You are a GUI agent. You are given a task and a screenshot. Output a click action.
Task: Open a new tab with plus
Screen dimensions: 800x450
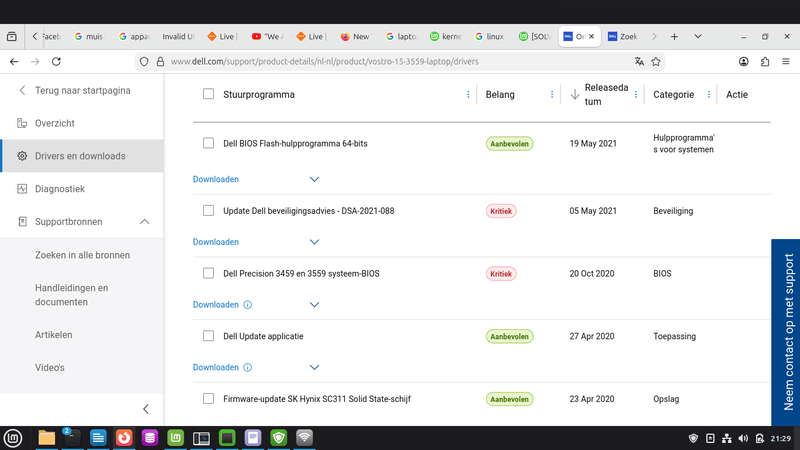[x=674, y=36]
